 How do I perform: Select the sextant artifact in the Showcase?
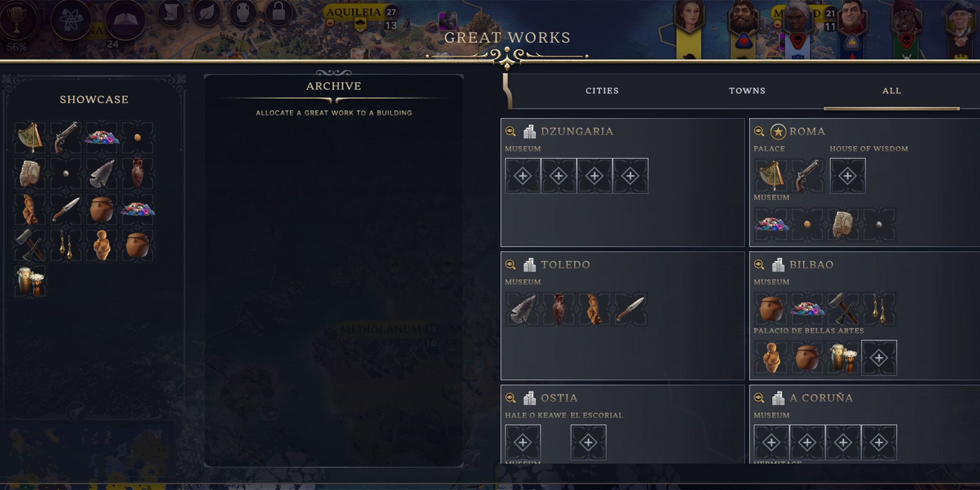(x=30, y=137)
